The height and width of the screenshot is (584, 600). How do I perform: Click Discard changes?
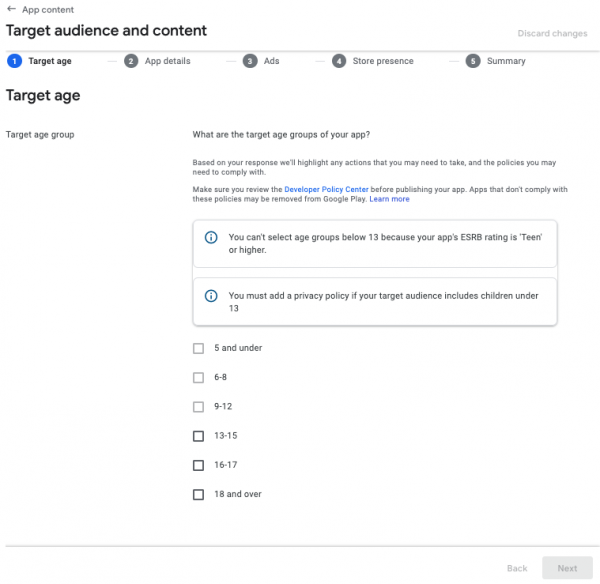coord(552,34)
